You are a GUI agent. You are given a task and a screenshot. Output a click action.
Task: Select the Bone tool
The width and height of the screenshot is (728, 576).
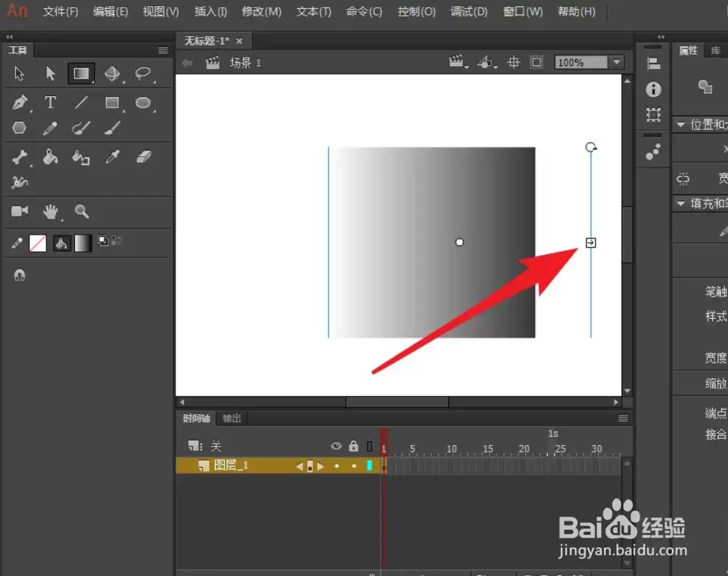coord(20,157)
